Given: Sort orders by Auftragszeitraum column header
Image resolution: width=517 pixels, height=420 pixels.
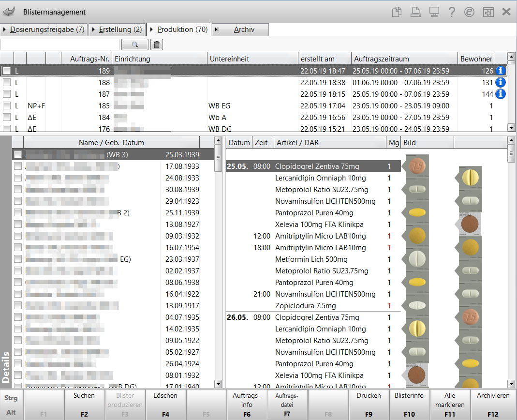Looking at the screenshot, I should pyautogui.click(x=404, y=59).
